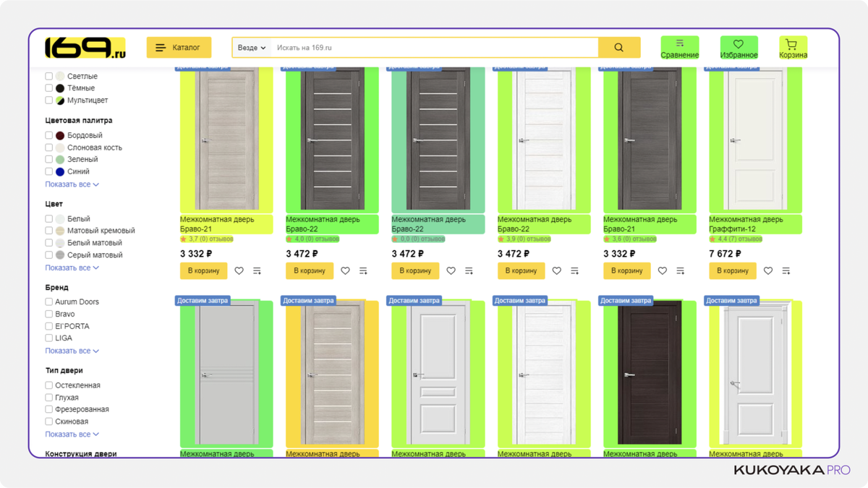
Task: Click the 4,4 (7) отзывов rating
Action: pos(736,239)
